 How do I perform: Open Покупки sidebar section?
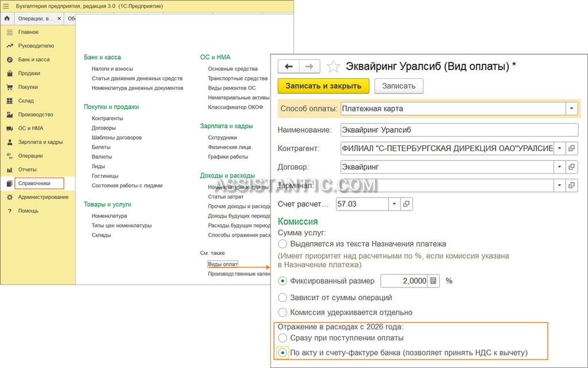pyautogui.click(x=28, y=87)
